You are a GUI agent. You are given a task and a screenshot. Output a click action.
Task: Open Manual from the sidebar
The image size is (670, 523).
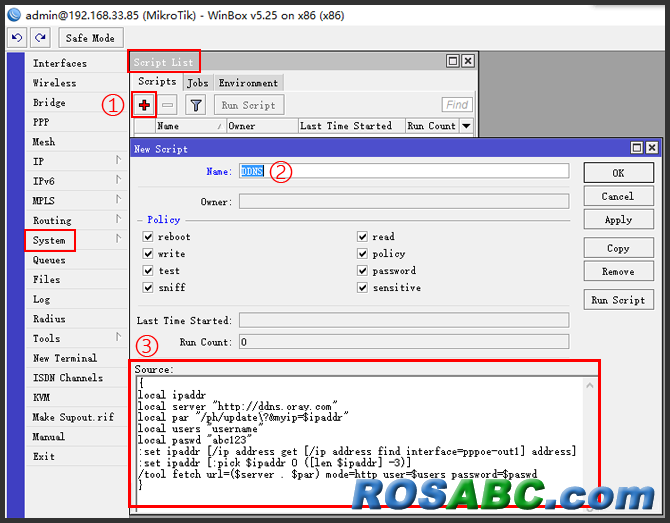[x=76, y=437]
